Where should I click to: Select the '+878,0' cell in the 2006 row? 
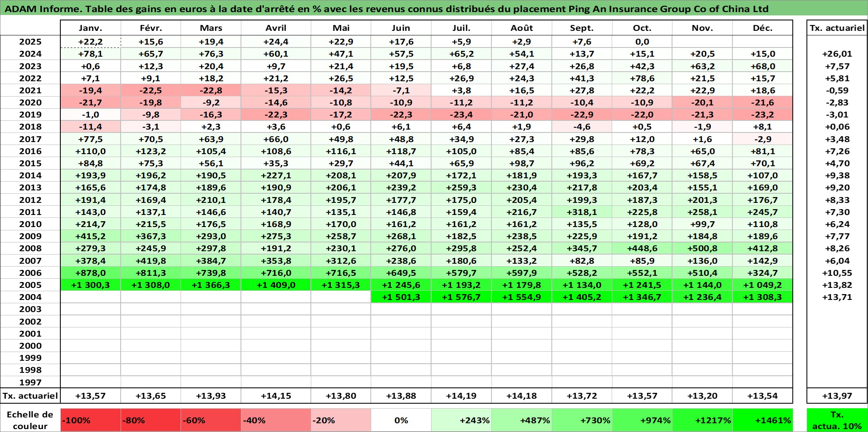[91, 273]
